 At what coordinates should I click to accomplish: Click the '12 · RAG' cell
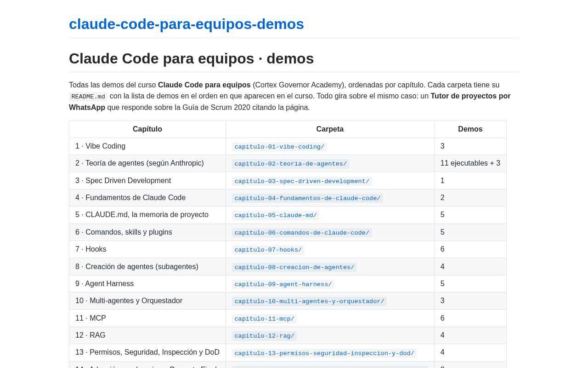[147, 335]
